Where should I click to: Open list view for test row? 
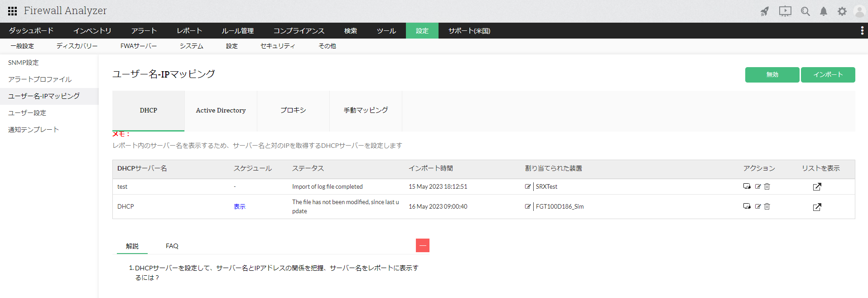(x=817, y=187)
